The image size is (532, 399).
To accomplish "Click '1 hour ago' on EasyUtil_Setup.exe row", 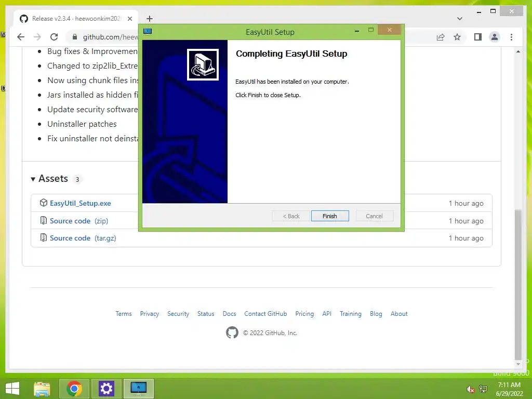I will coord(466,203).
